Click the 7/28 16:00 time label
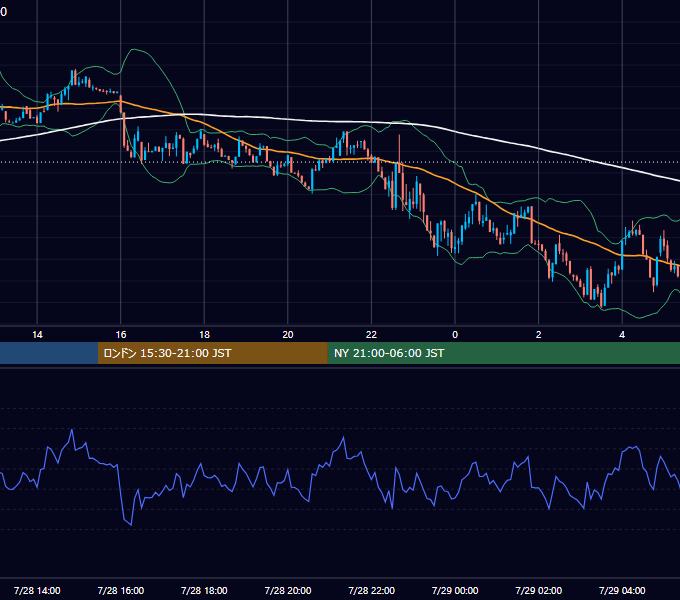Image resolution: width=680 pixels, height=600 pixels. pyautogui.click(x=121, y=590)
